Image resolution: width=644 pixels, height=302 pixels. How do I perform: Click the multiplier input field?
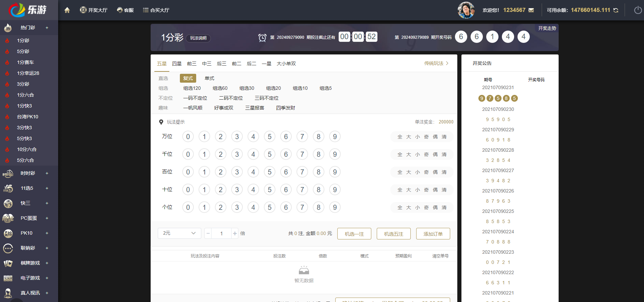coord(221,233)
